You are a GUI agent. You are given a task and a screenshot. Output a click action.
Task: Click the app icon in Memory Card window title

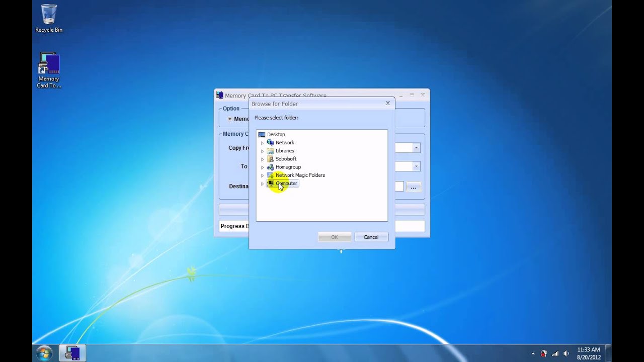pyautogui.click(x=219, y=95)
